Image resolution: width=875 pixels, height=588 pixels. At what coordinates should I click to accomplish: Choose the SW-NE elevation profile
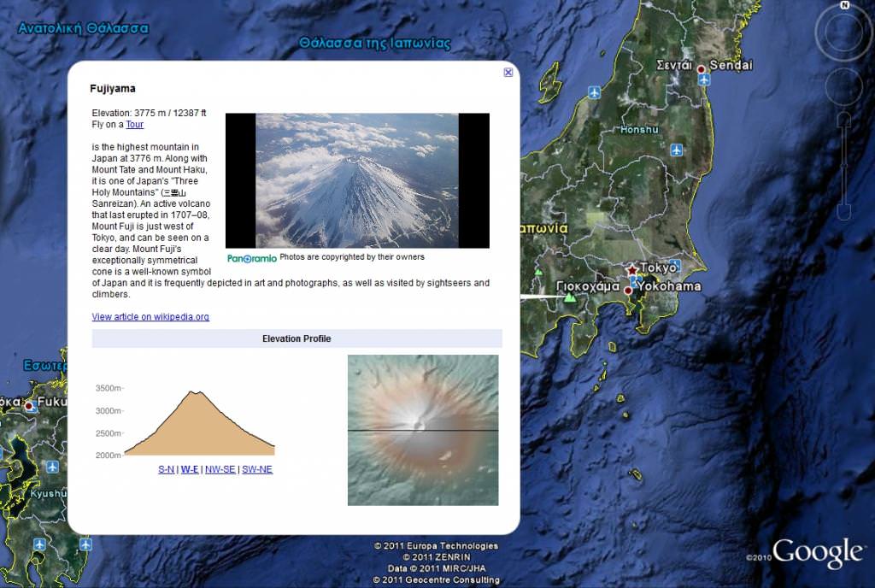tap(257, 469)
